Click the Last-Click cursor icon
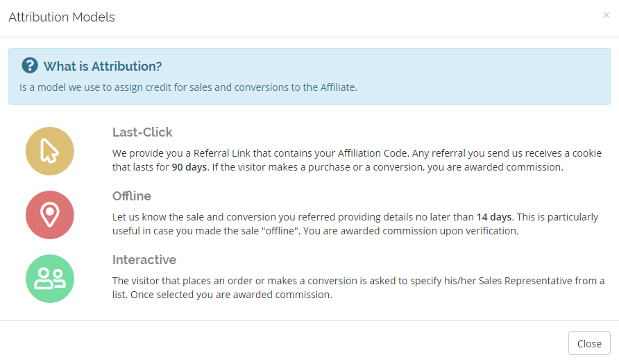 click(50, 151)
